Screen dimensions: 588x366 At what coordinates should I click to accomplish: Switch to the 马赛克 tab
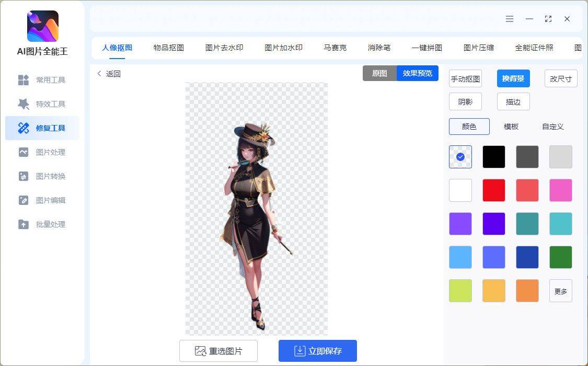(335, 48)
